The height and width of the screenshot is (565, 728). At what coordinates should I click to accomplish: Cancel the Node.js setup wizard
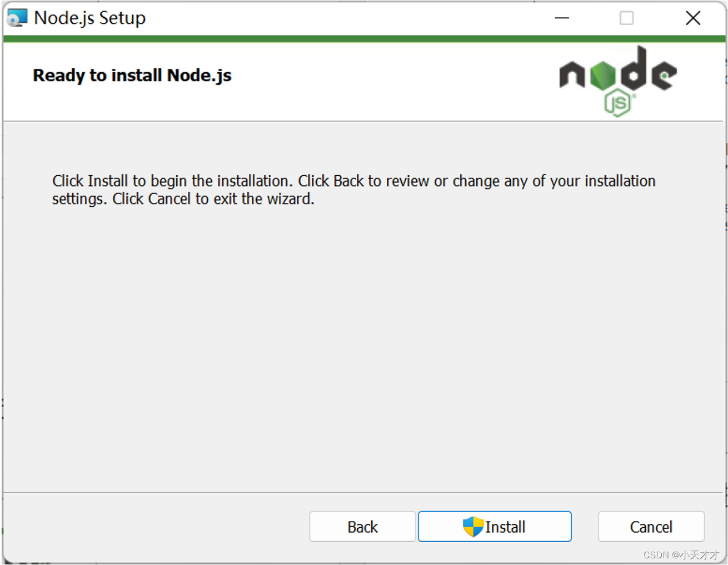click(x=651, y=527)
